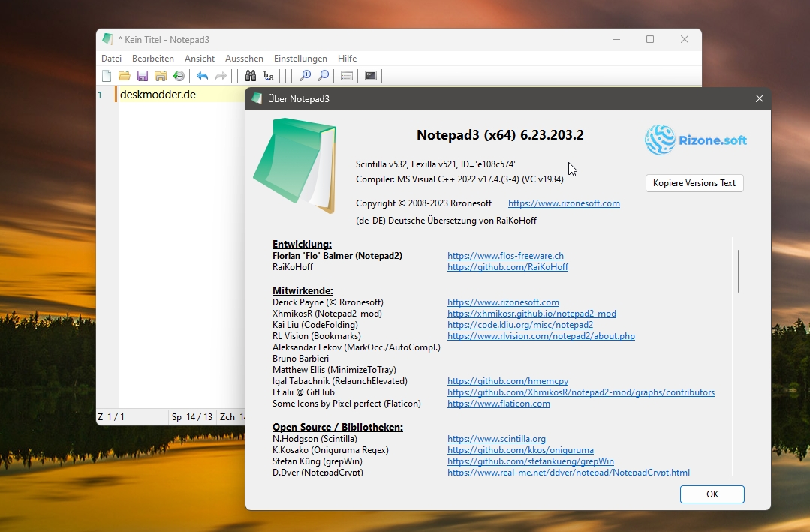Open Replace with the 'ba' icon
Image resolution: width=810 pixels, height=532 pixels.
coord(269,76)
